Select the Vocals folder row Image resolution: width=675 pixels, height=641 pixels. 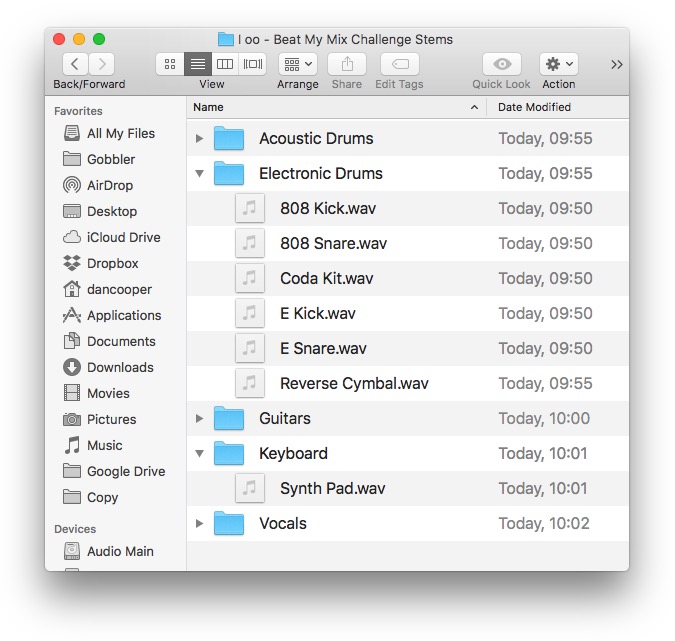pyautogui.click(x=408, y=523)
